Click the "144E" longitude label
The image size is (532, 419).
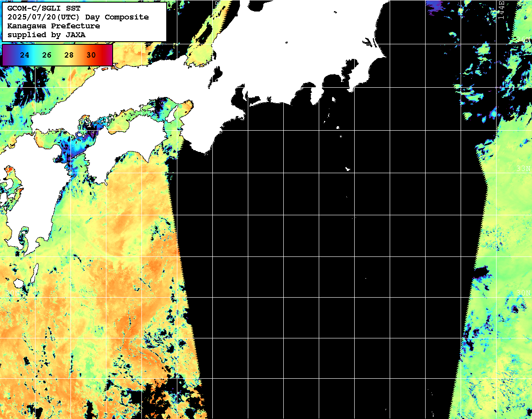click(x=501, y=10)
